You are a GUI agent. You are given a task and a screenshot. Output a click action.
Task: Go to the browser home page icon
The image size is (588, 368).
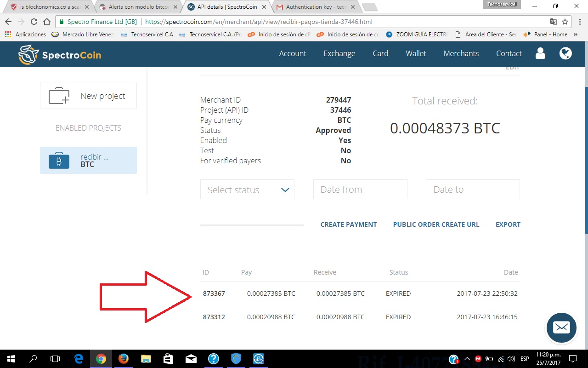pyautogui.click(x=46, y=22)
